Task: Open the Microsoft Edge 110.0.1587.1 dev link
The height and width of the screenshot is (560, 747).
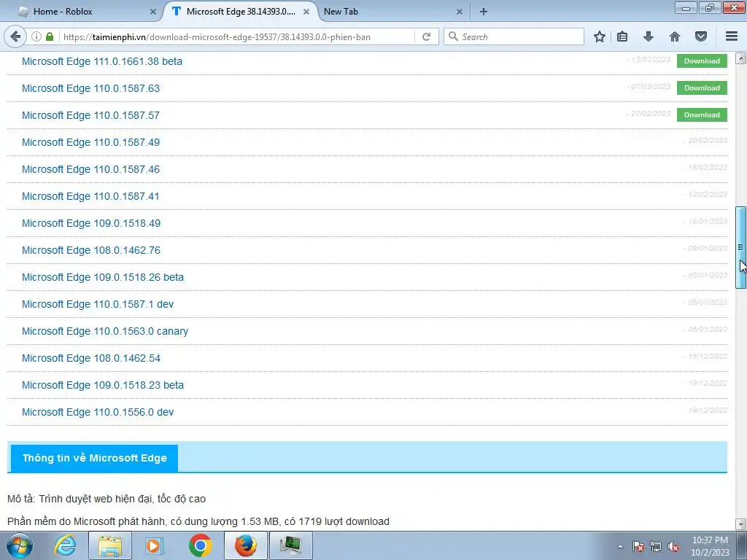Action: click(x=98, y=304)
